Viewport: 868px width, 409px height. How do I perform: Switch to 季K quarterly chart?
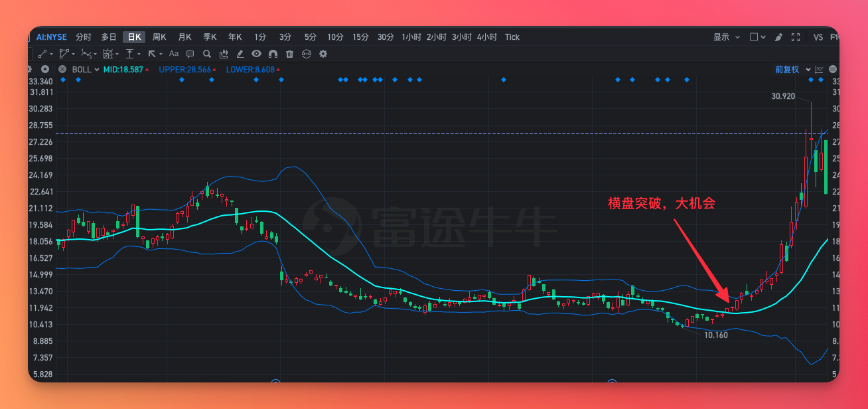pyautogui.click(x=210, y=37)
